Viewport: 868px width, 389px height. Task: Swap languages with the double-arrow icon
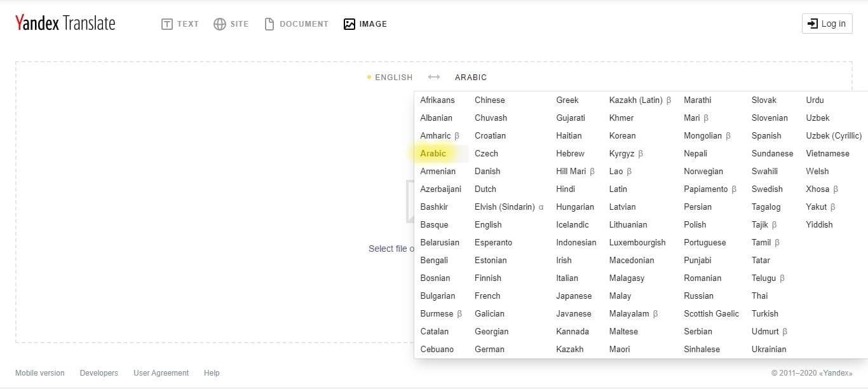point(434,78)
